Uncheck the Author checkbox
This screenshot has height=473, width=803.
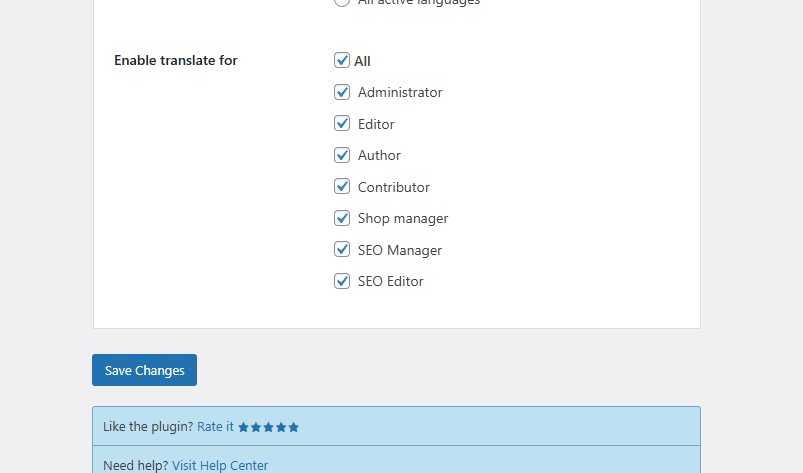(342, 155)
